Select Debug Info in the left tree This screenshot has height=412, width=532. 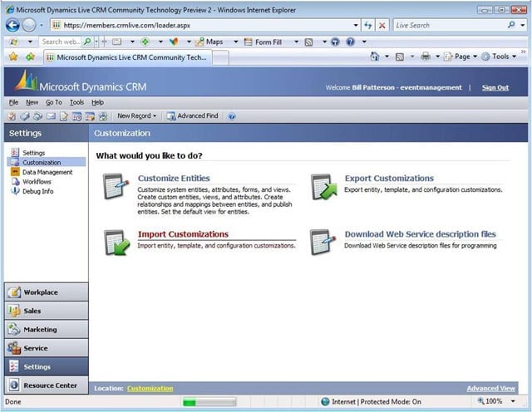point(37,191)
